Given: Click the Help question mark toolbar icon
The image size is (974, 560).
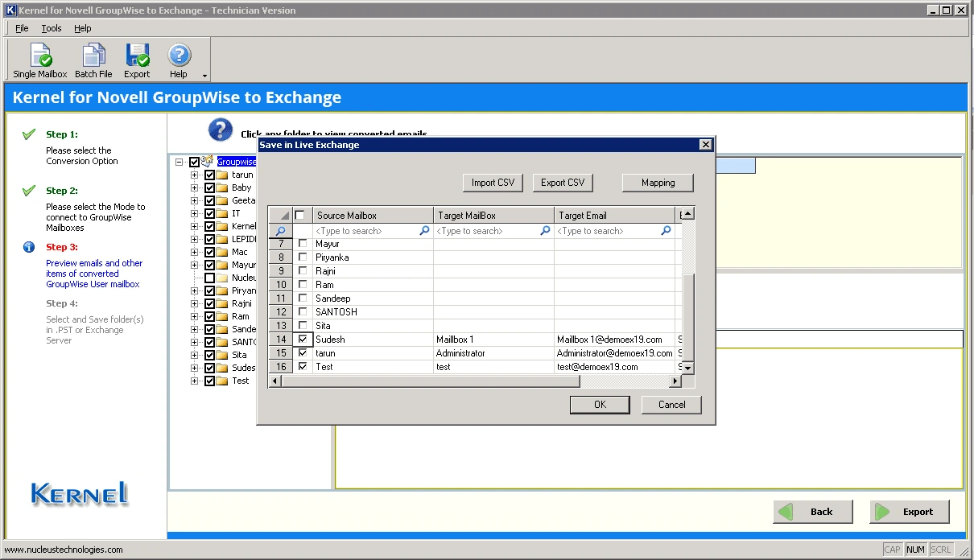Looking at the screenshot, I should (x=179, y=56).
